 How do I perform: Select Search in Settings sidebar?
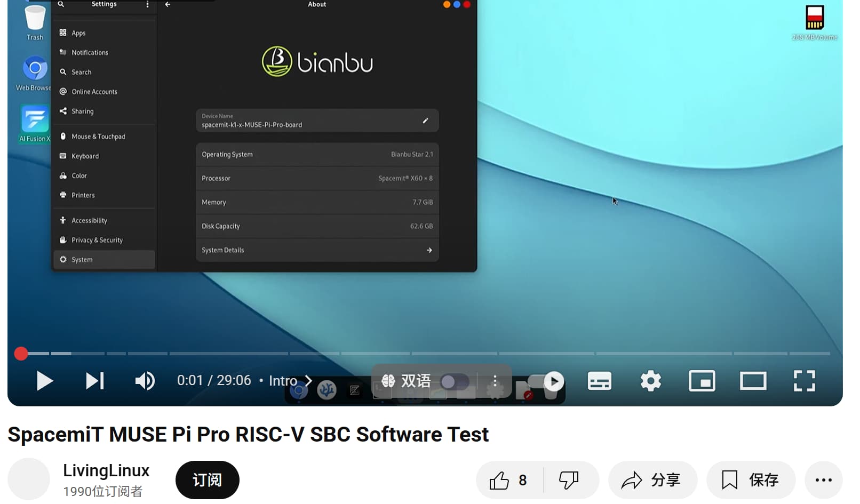point(104,72)
